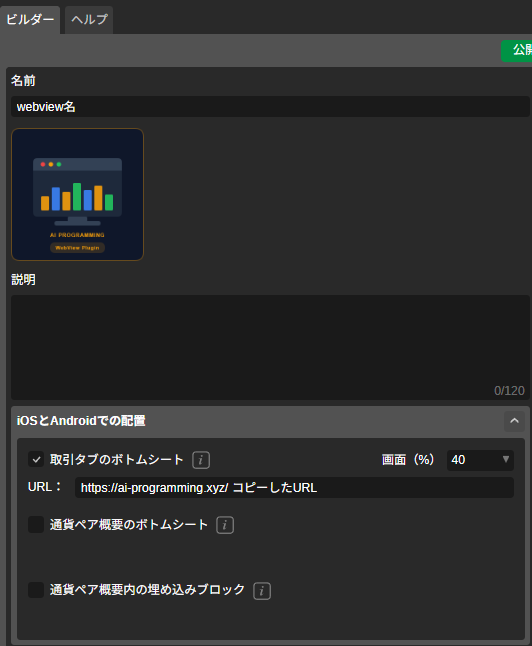Click the iOSとAndroidでの配置 heading
Image resolution: width=532 pixels, height=646 pixels.
point(81,421)
